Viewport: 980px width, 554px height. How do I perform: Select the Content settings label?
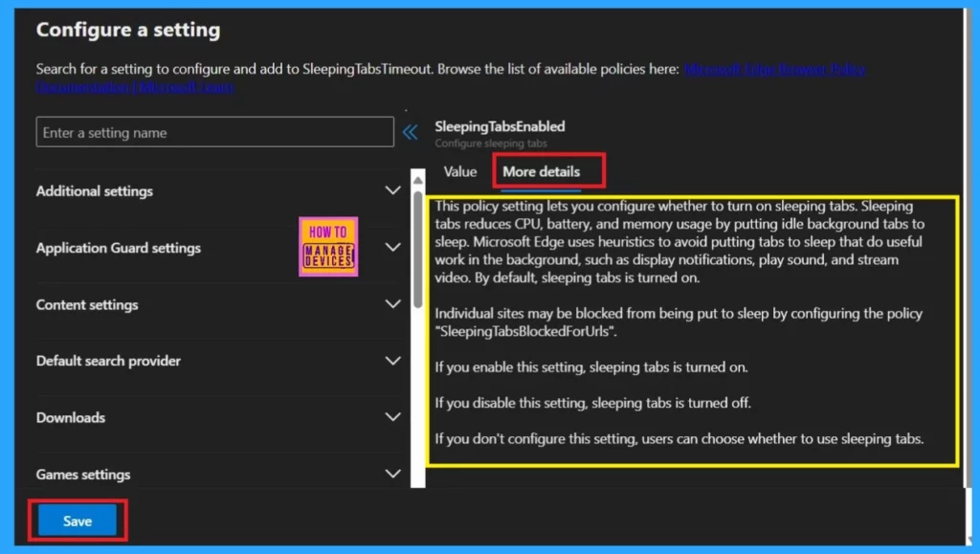tap(87, 305)
